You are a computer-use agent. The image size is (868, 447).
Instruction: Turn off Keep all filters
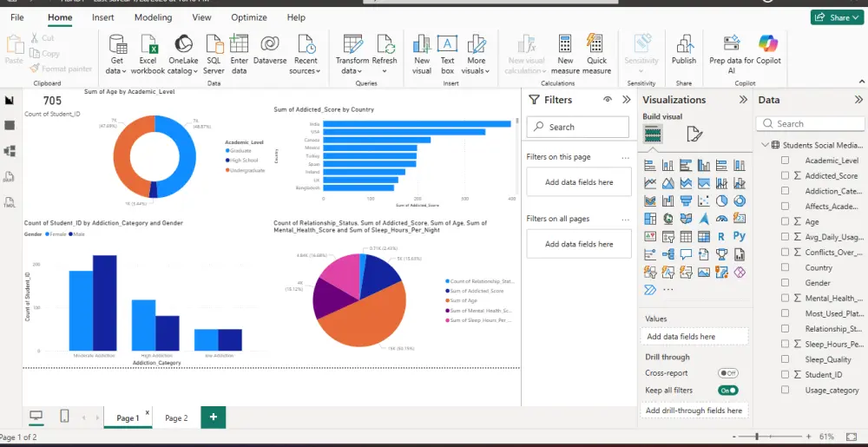[x=728, y=390]
